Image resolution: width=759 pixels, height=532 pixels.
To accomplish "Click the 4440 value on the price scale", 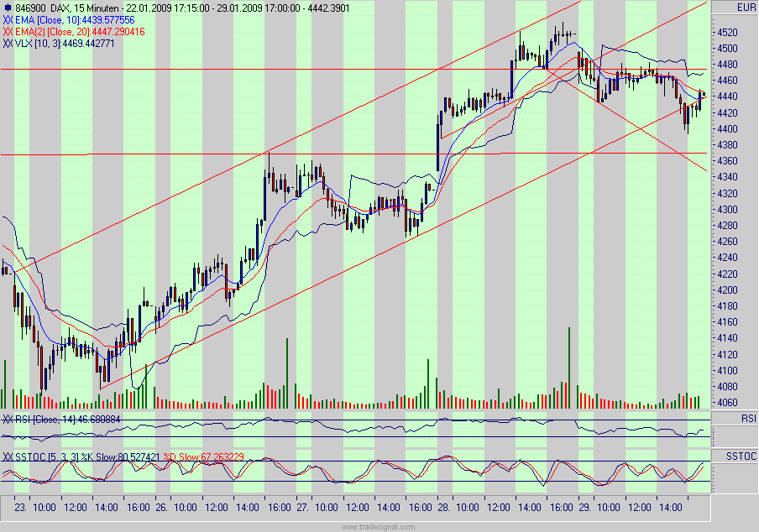I will point(727,96).
